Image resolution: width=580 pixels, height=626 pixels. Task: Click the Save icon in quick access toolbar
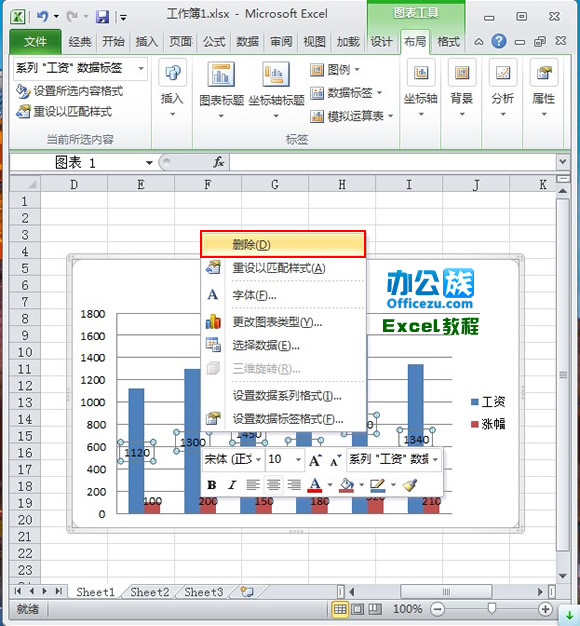click(x=103, y=17)
